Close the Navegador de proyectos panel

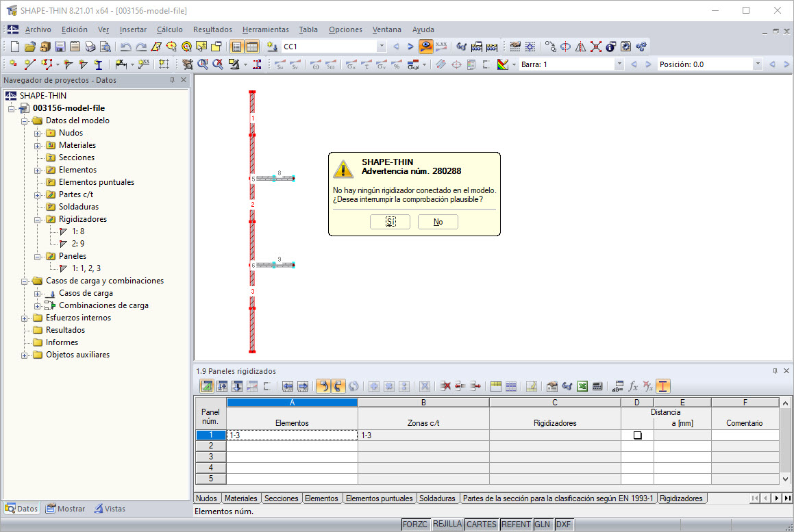(184, 80)
